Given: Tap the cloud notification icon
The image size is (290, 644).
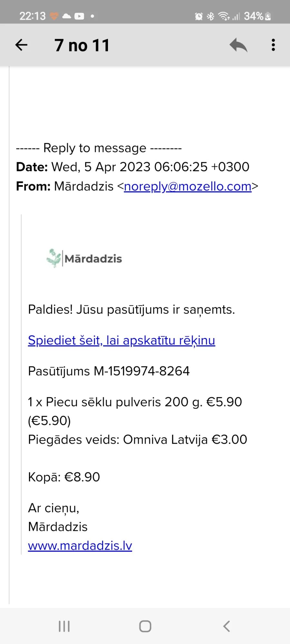Looking at the screenshot, I should click(x=67, y=16).
